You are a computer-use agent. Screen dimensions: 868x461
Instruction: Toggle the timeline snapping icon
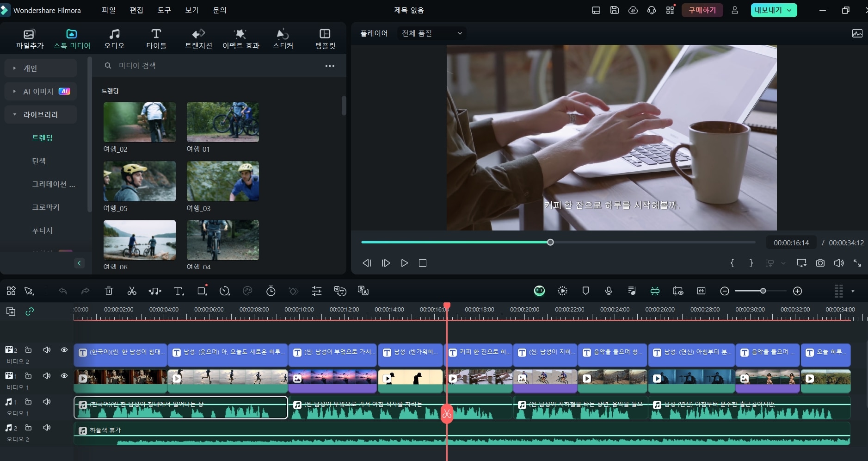click(655, 291)
